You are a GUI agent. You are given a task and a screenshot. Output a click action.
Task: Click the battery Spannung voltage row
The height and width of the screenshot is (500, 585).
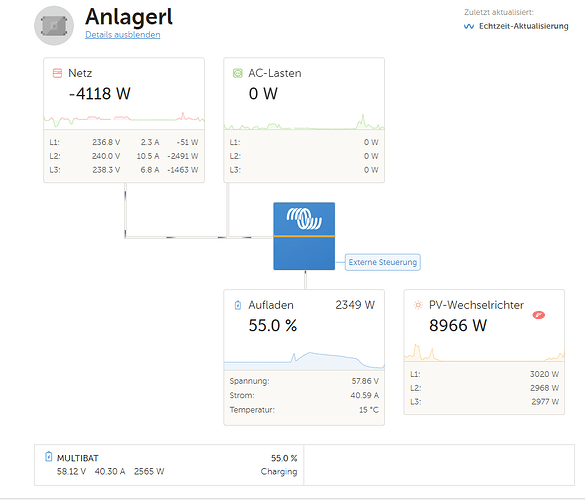[304, 381]
